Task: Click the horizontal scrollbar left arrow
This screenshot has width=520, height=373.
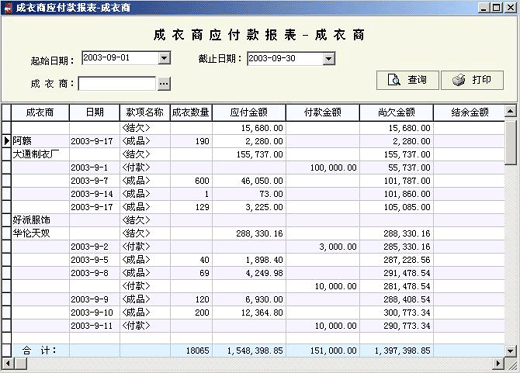Action: [x=8, y=363]
